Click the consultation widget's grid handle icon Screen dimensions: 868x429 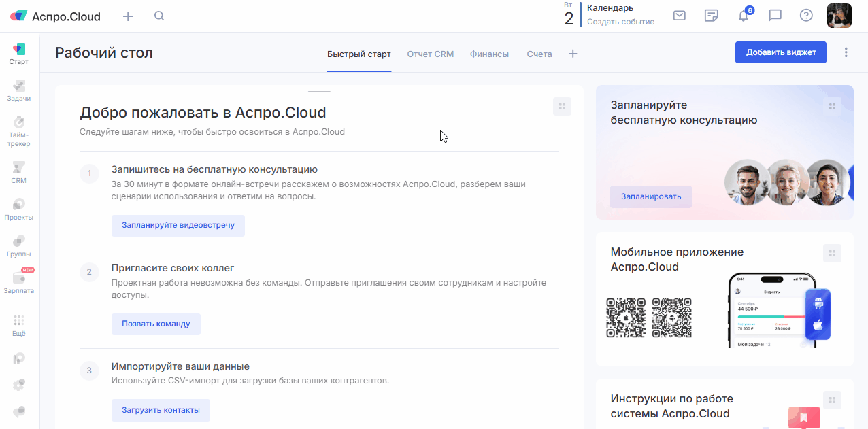pyautogui.click(x=832, y=106)
